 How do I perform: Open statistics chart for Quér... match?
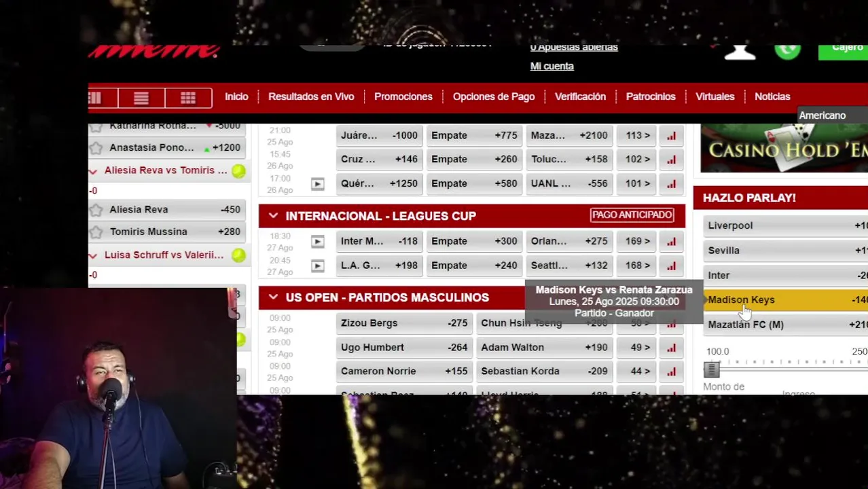point(671,183)
